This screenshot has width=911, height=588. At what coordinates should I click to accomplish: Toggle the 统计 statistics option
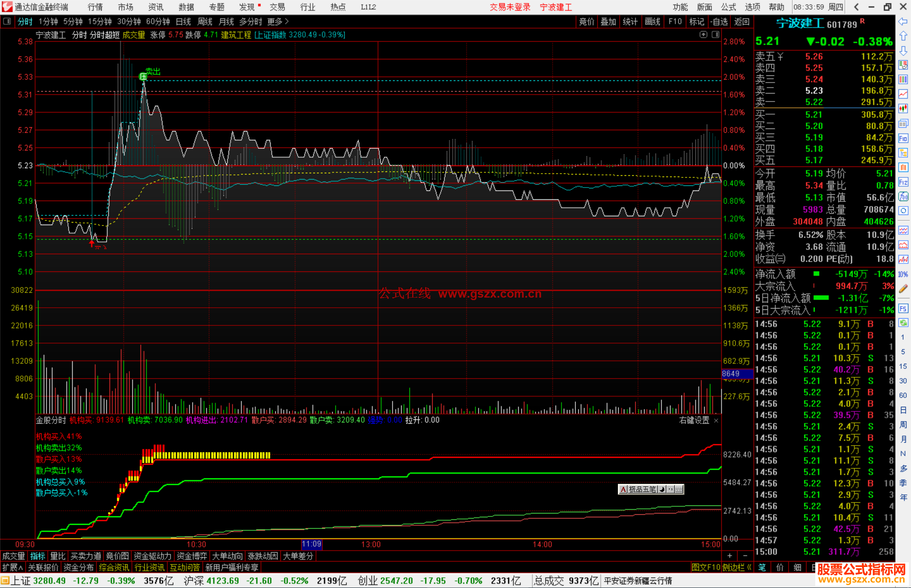[x=631, y=21]
